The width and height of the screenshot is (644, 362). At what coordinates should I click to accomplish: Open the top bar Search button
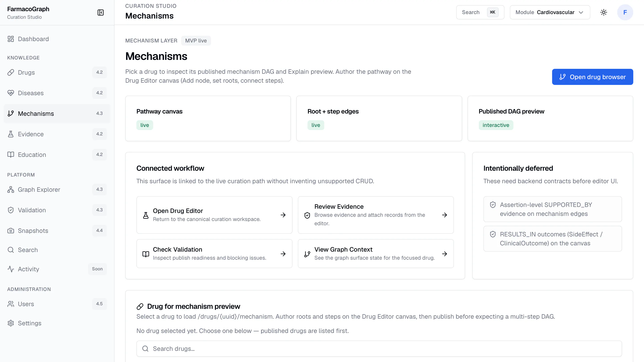(x=480, y=12)
